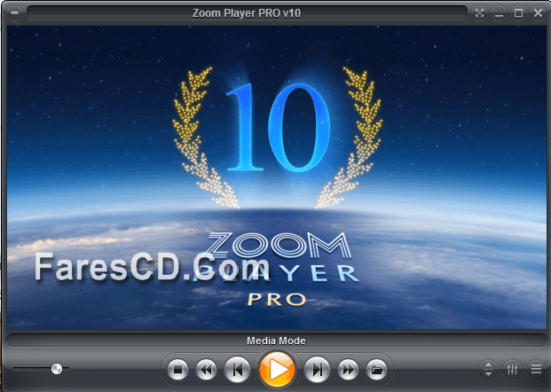Click the volume slider handle
Image resolution: width=551 pixels, height=392 pixels.
click(x=57, y=368)
